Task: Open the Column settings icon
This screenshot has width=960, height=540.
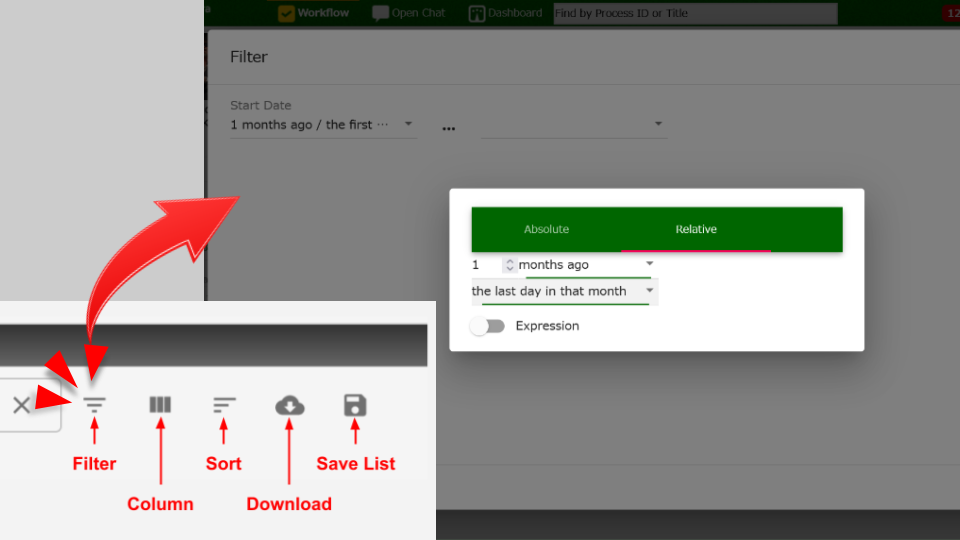Action: tap(160, 405)
